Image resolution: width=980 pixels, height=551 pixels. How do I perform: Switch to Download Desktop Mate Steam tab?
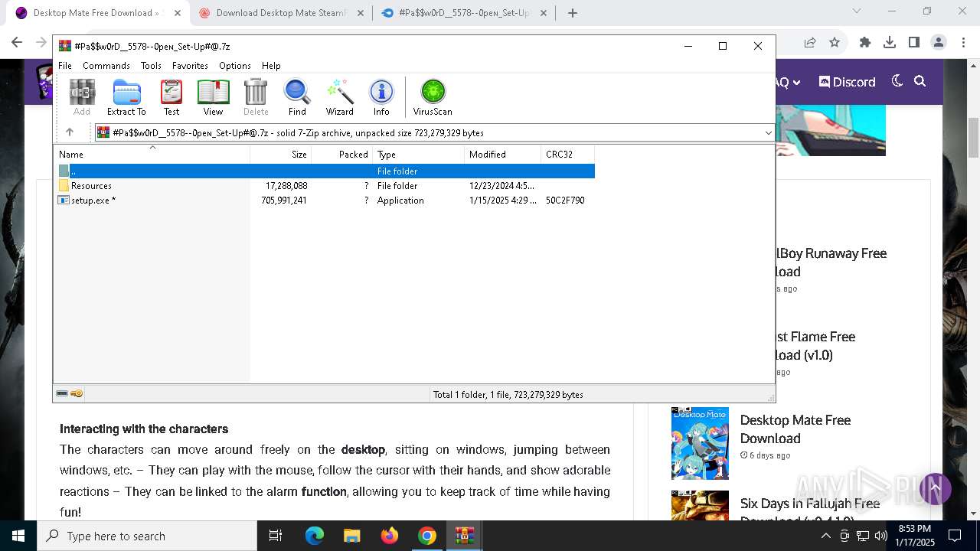pyautogui.click(x=279, y=13)
